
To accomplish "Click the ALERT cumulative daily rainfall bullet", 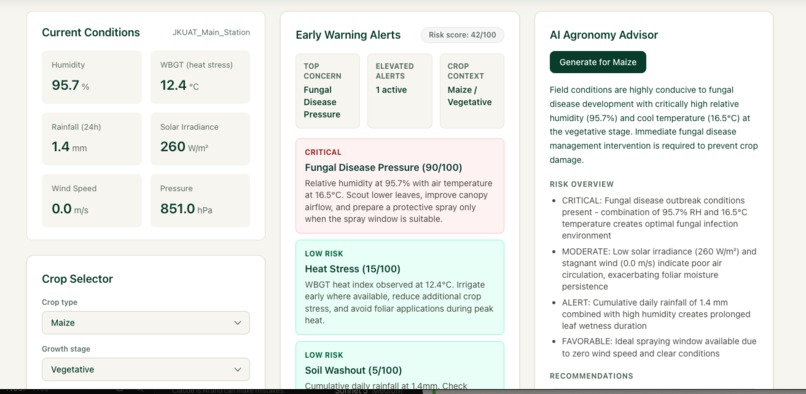I will (x=656, y=314).
